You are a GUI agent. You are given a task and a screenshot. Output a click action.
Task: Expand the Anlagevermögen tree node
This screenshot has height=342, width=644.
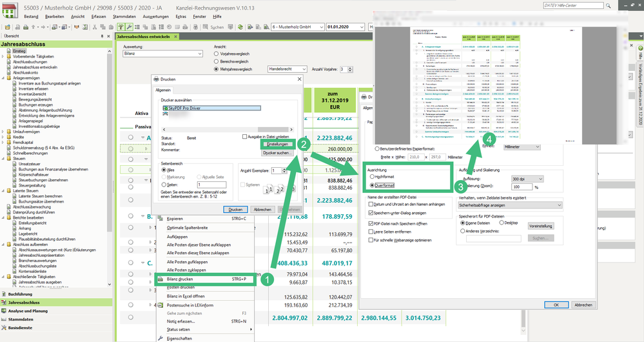3,77
